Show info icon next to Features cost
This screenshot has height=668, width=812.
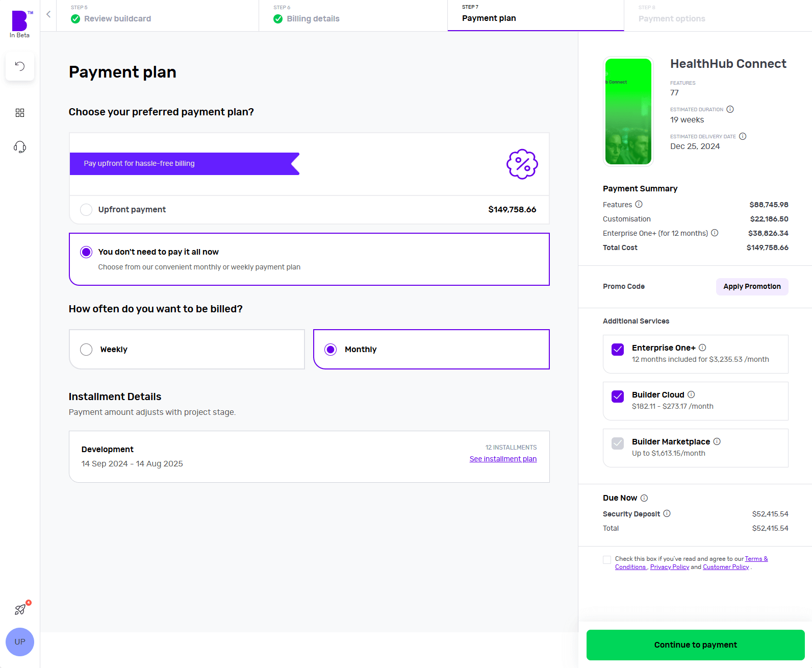coord(639,204)
